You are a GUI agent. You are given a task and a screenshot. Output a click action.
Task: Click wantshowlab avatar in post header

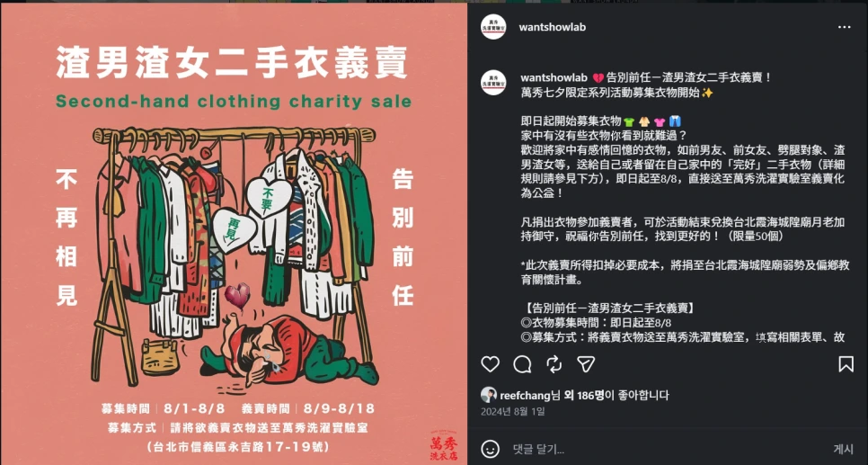tap(493, 27)
